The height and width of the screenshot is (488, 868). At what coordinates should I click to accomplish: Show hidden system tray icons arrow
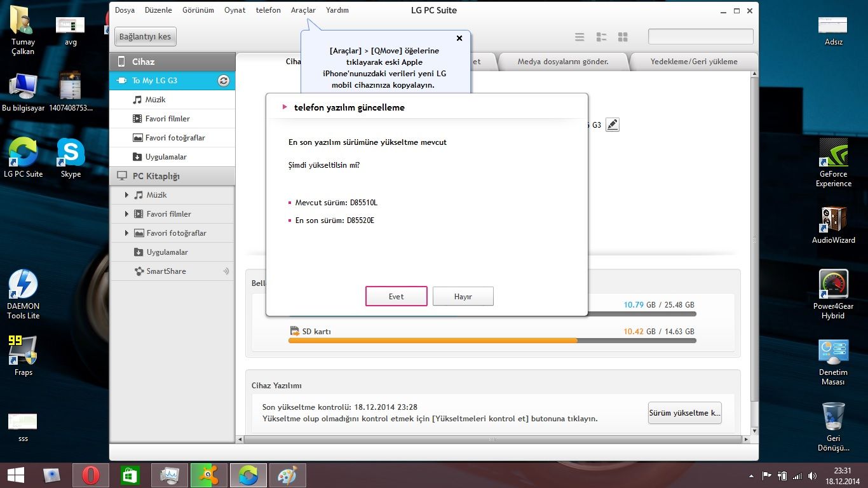(752, 475)
